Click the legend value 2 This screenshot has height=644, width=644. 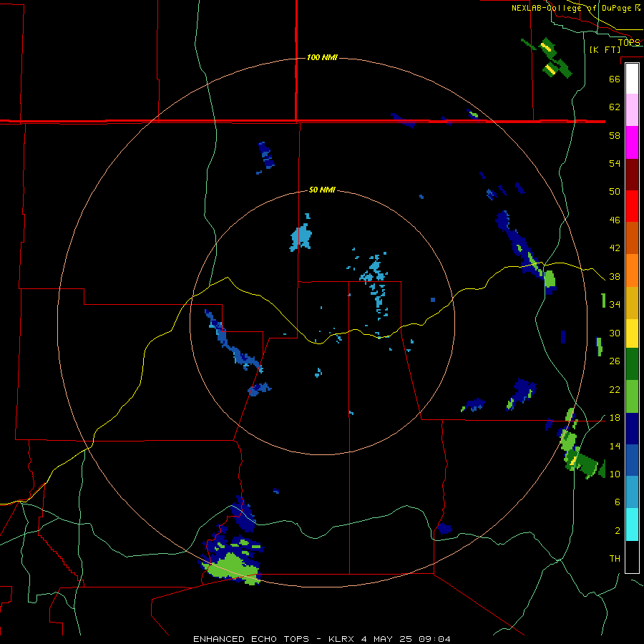pos(617,531)
